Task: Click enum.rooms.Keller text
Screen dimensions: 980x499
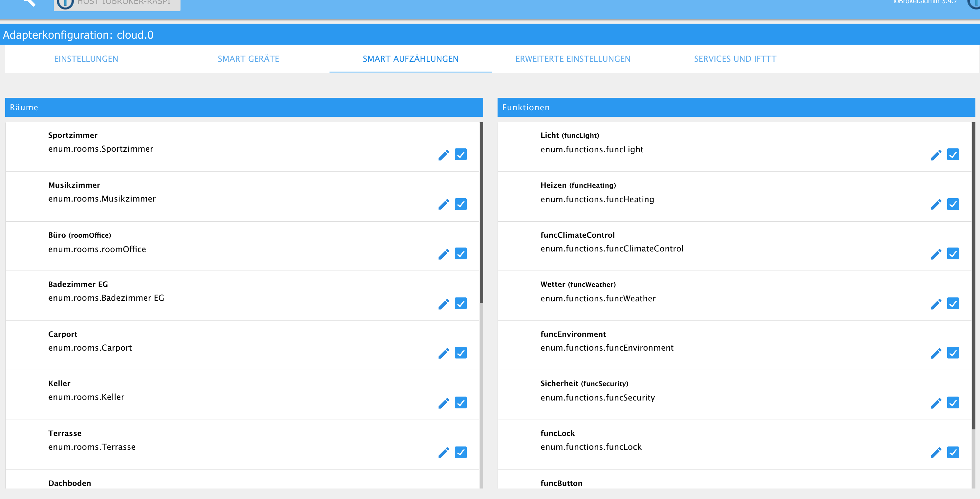Action: 86,397
